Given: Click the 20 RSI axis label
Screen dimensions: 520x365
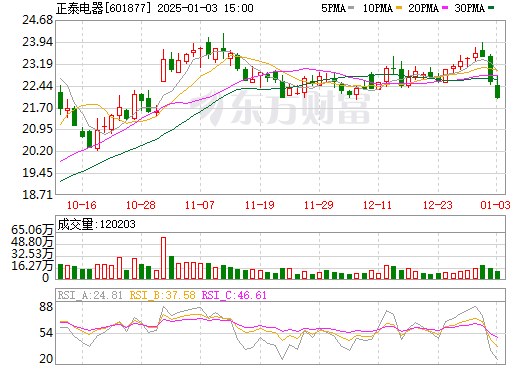Looking at the screenshot, I should coord(46,359).
